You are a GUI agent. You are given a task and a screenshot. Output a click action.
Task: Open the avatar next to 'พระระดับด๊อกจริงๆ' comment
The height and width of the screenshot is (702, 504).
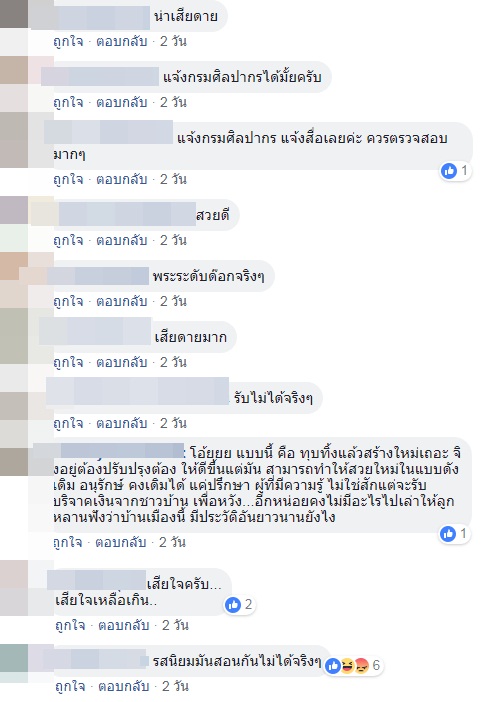pos(14,267)
